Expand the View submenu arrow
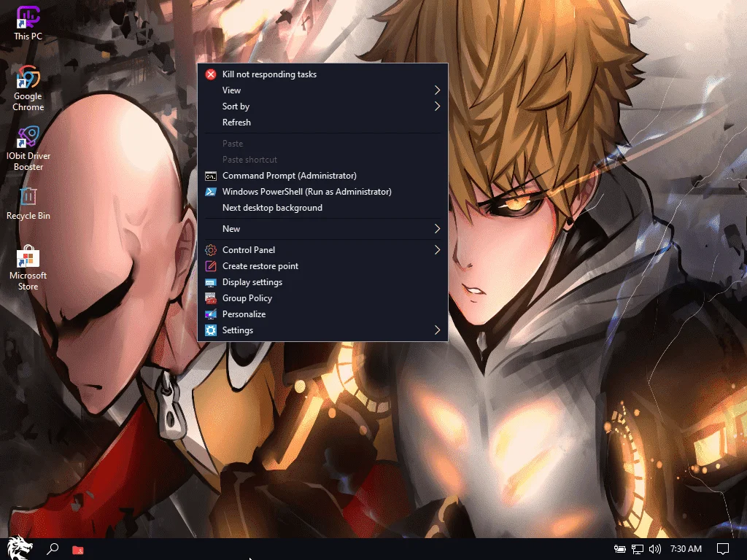 (437, 90)
